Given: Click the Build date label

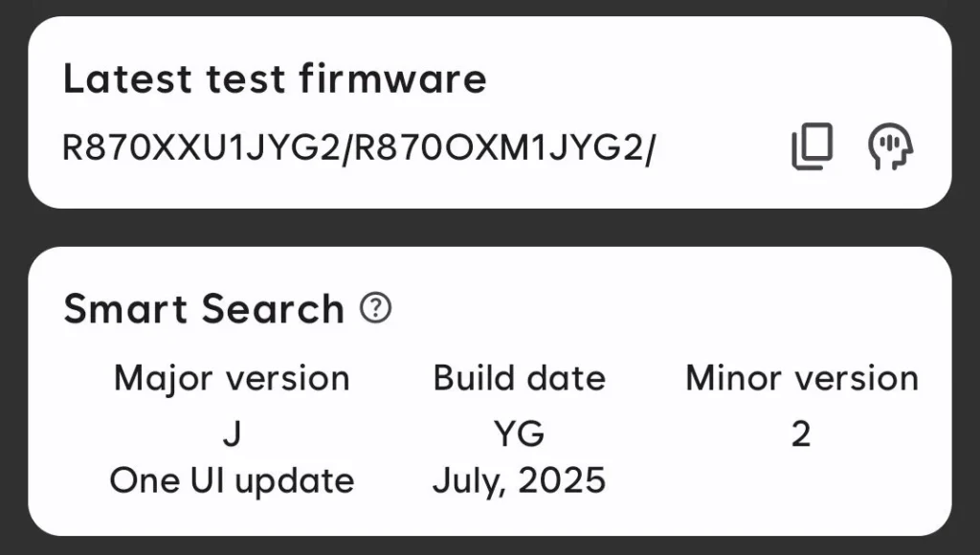Looking at the screenshot, I should pyautogui.click(x=520, y=378).
